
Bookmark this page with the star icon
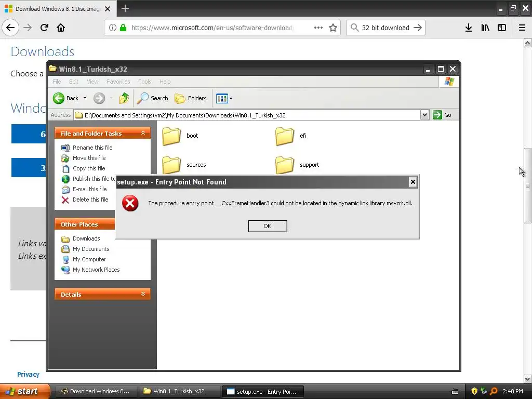333,28
